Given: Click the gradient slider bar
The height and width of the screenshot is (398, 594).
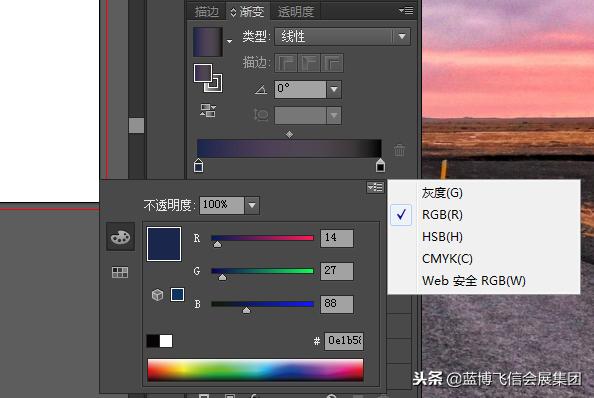Looking at the screenshot, I should [289, 148].
